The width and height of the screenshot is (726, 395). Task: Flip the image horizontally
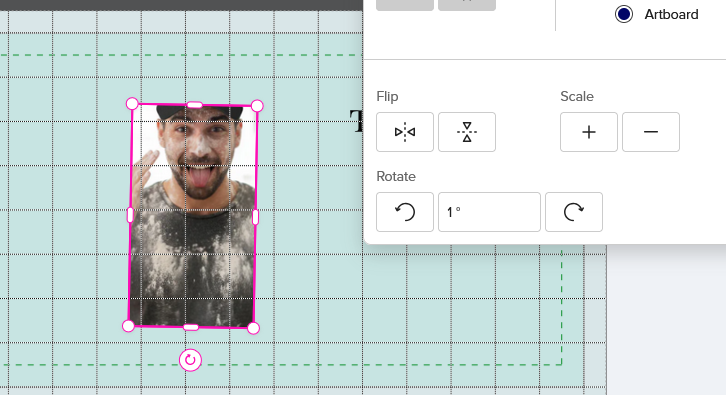pyautogui.click(x=405, y=132)
